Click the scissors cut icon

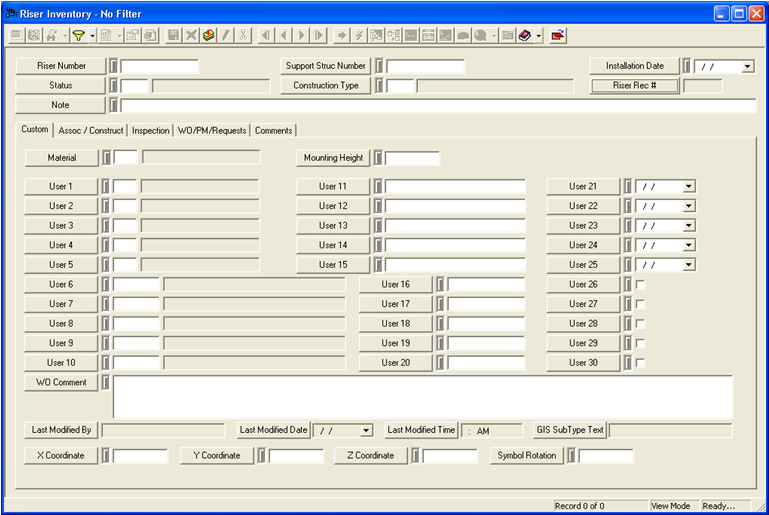point(243,35)
